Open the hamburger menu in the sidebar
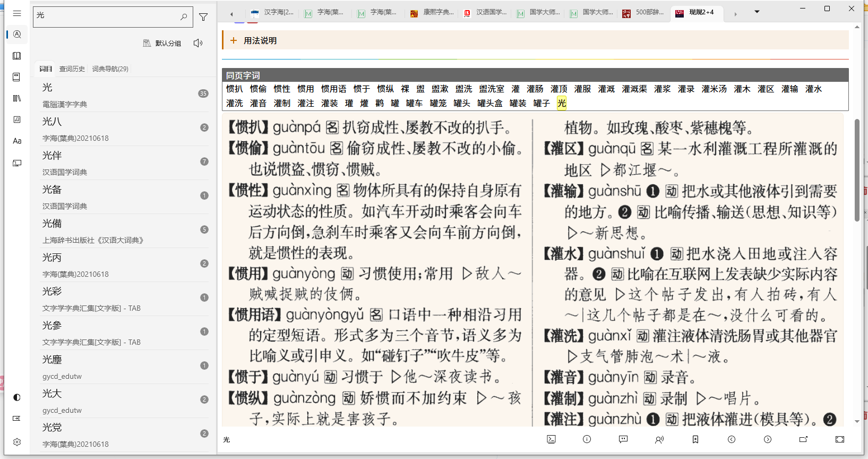Image resolution: width=868 pixels, height=459 pixels. point(17,13)
